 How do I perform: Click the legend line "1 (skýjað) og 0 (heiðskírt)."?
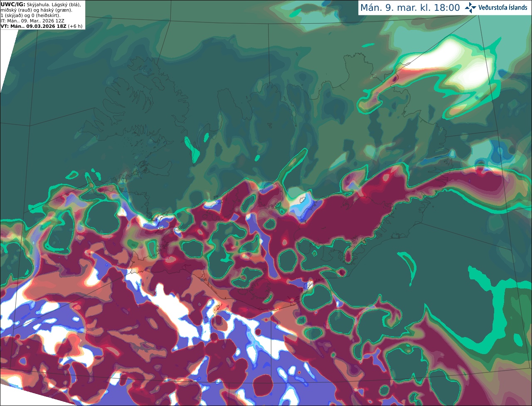point(30,15)
